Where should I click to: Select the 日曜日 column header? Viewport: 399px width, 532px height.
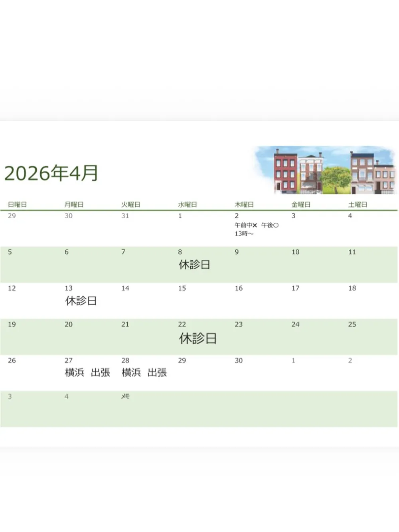pyautogui.click(x=18, y=204)
